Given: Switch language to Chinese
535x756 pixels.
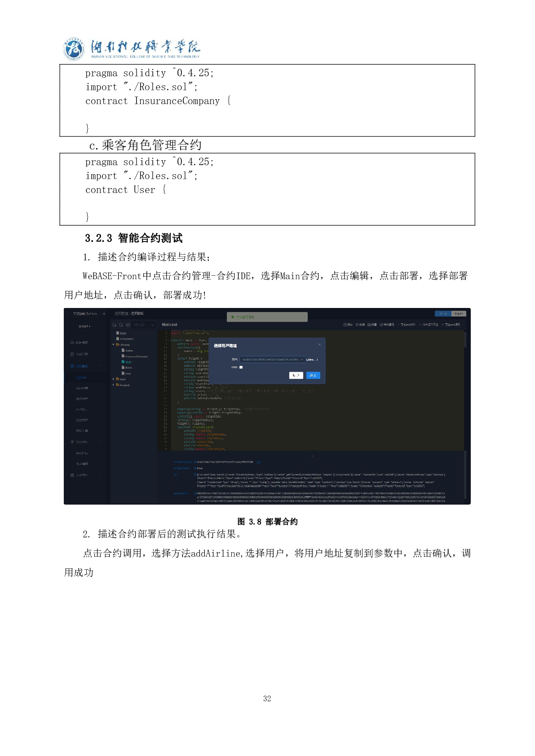Looking at the screenshot, I should tap(443, 314).
